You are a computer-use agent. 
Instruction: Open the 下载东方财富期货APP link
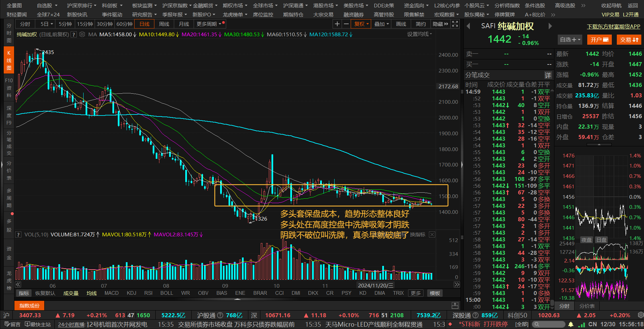click(613, 27)
